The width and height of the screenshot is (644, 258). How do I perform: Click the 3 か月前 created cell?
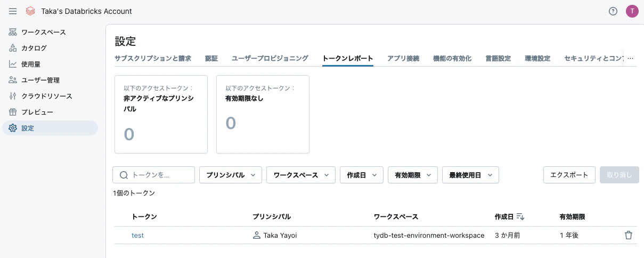pyautogui.click(x=508, y=235)
